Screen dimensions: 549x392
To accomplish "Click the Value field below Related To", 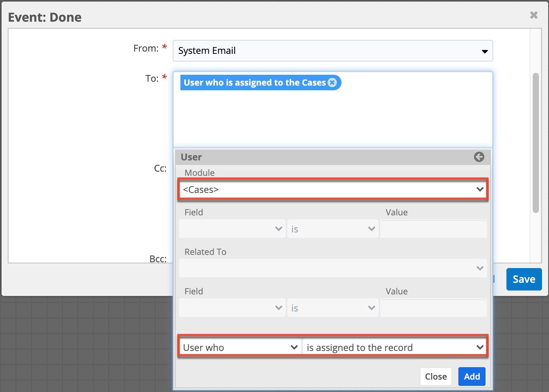I will click(x=433, y=308).
